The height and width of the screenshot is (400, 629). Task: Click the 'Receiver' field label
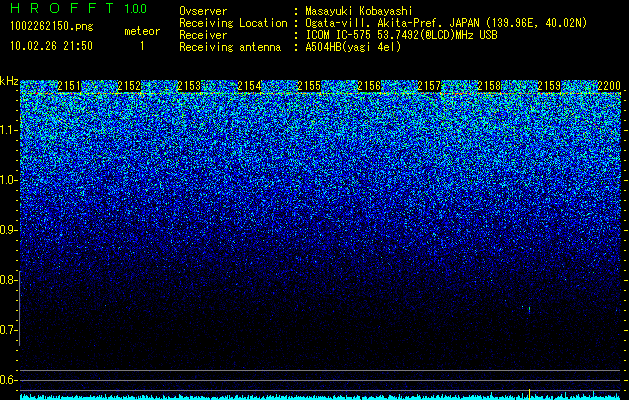point(203,35)
